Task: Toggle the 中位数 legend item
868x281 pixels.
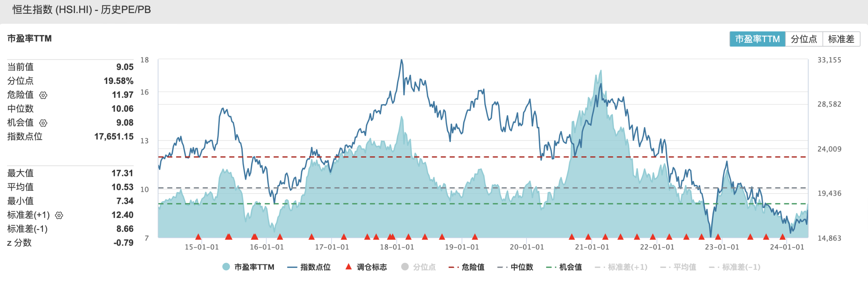Action: point(522,267)
